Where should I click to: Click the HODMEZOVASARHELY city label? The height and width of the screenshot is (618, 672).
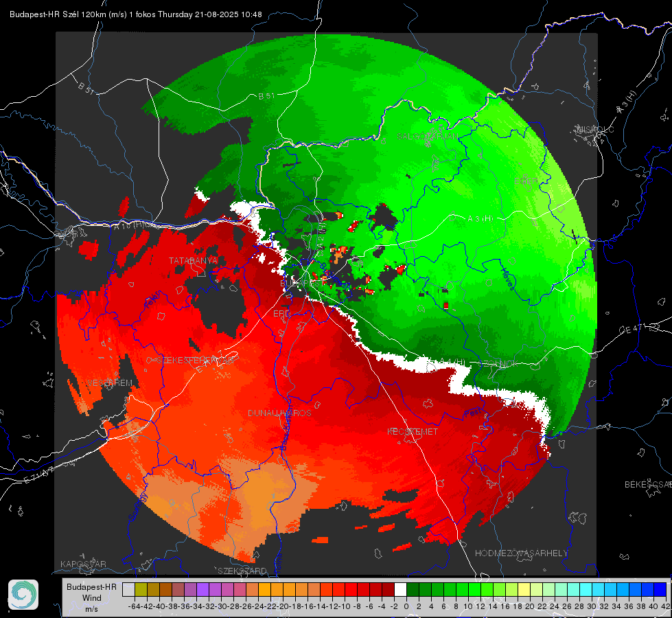(x=521, y=553)
